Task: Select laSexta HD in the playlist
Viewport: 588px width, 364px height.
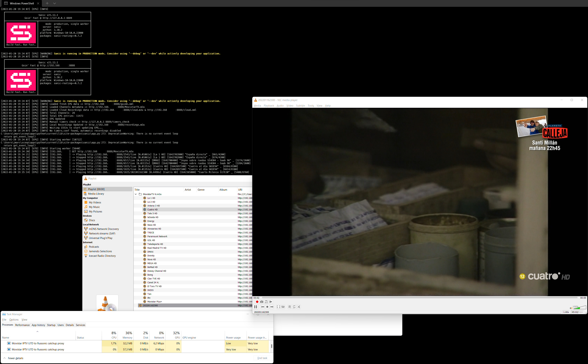Action: tap(153, 217)
